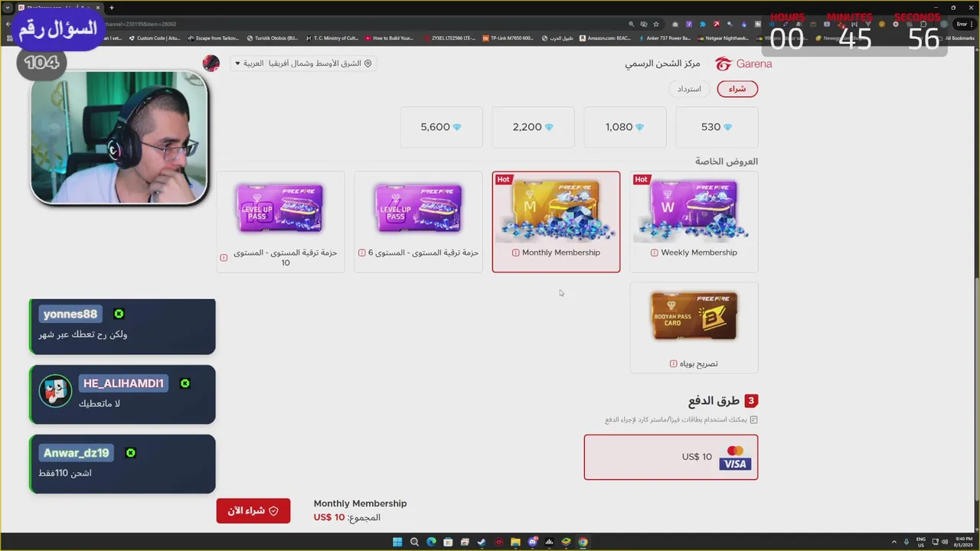The height and width of the screenshot is (551, 980).
Task: Select the 1,080 diamonds option
Action: coord(625,127)
